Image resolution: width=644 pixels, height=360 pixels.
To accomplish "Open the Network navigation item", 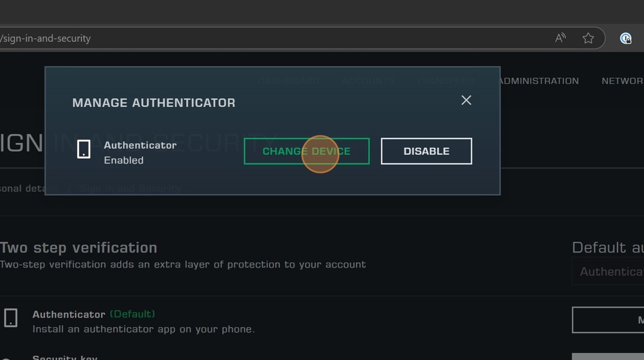I will click(622, 81).
